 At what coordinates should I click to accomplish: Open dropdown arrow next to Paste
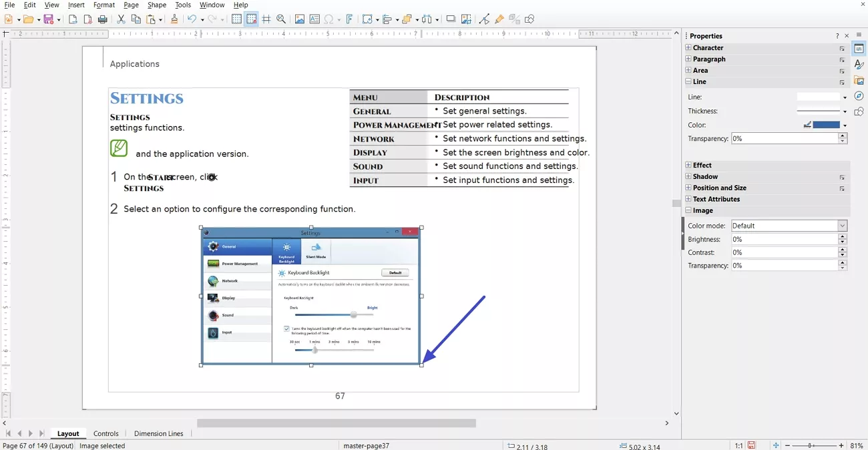[x=161, y=20]
